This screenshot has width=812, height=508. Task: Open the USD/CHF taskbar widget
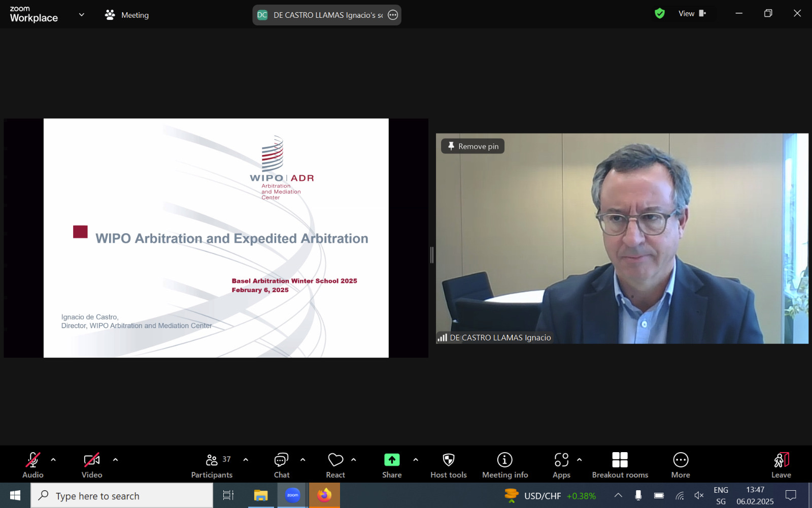551,495
